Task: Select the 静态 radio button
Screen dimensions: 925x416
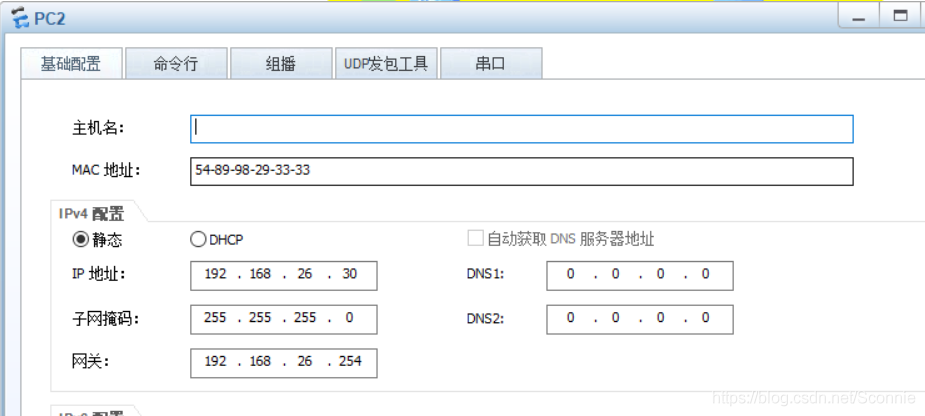Action: click(80, 239)
